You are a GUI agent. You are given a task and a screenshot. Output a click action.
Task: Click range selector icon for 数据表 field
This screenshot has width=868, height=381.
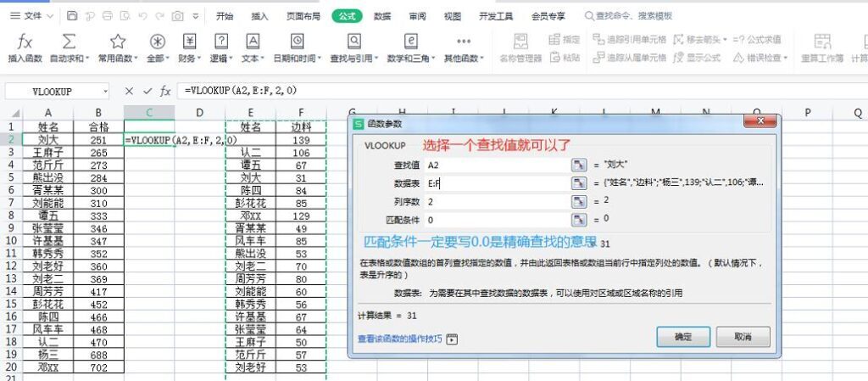pos(579,183)
